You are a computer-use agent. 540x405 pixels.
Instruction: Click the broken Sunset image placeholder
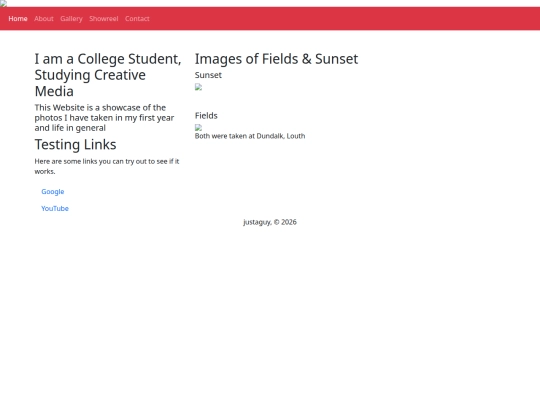pyautogui.click(x=198, y=87)
